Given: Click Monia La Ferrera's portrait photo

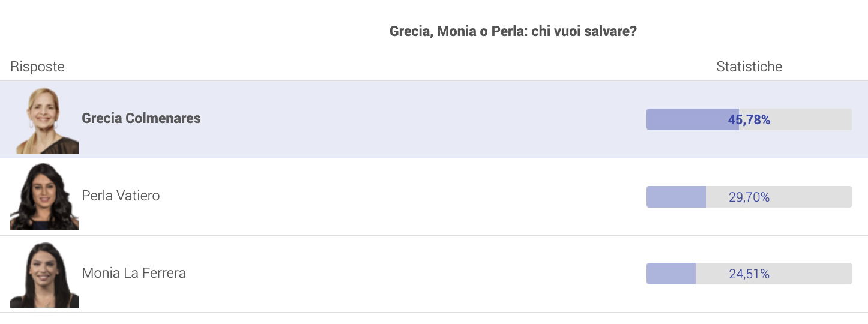Looking at the screenshot, I should (x=44, y=274).
